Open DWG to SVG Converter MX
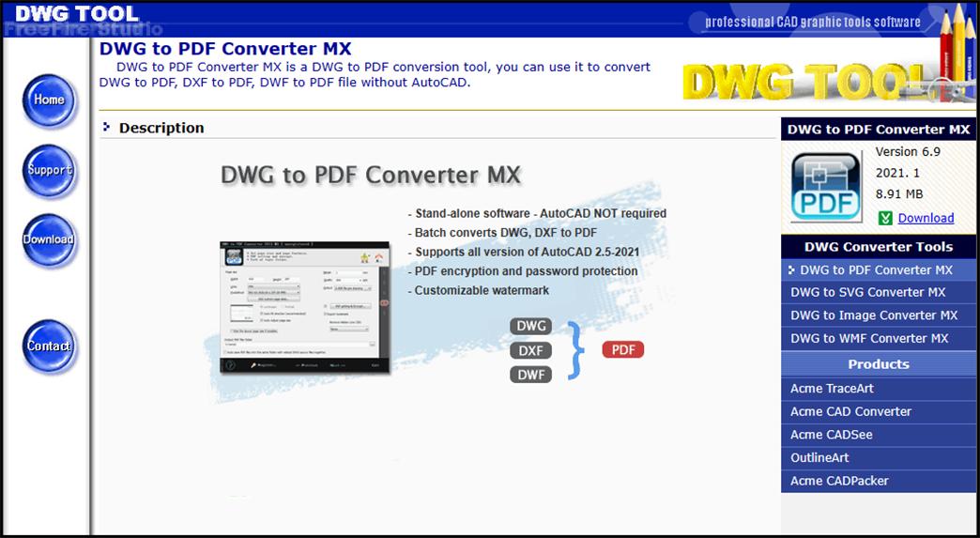The height and width of the screenshot is (538, 980). [878, 292]
